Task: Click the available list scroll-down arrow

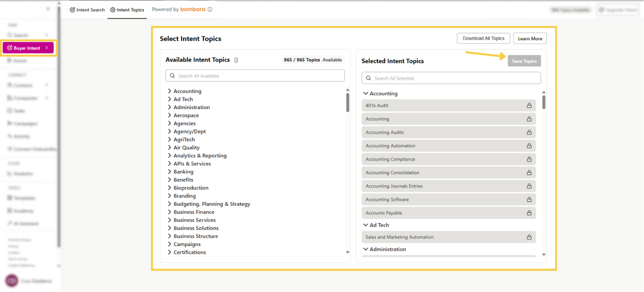Action: [x=348, y=252]
